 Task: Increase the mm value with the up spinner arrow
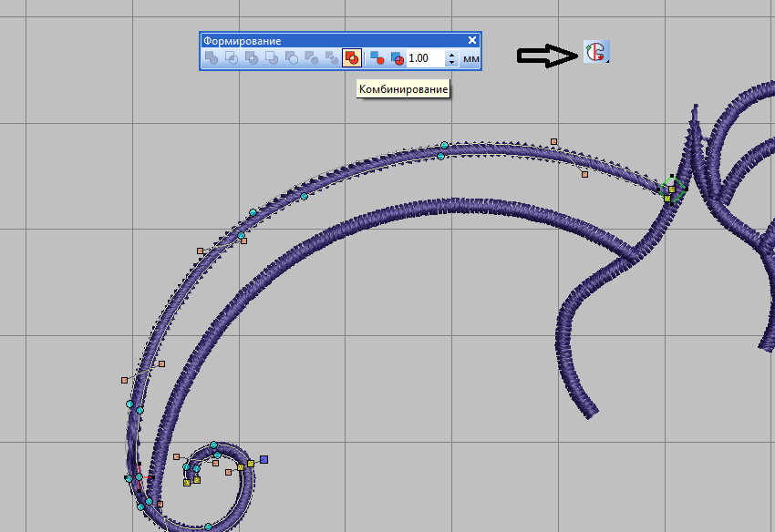click(451, 55)
